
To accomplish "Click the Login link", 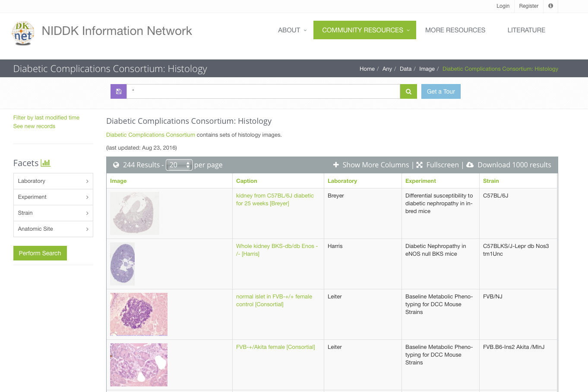I will (503, 6).
